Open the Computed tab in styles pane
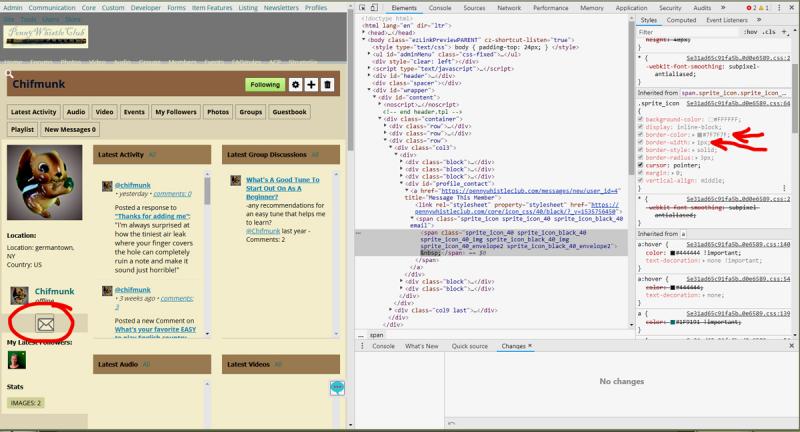Screen dimensions: 800x432 pos(682,20)
